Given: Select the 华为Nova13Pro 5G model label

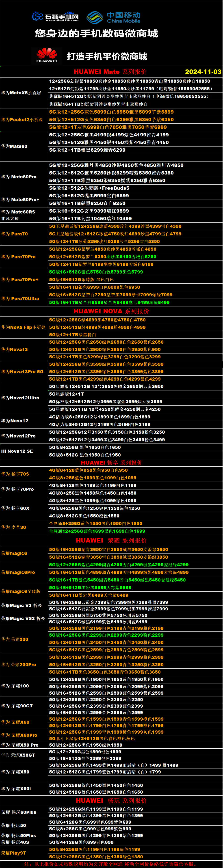Looking at the screenshot, I should (22, 372).
